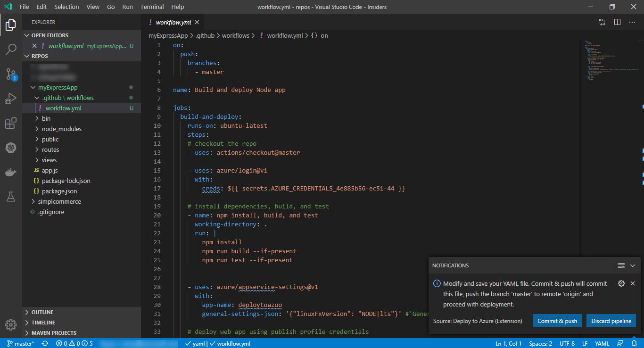Expand the Outline section
This screenshot has width=644, height=348.
82,312
